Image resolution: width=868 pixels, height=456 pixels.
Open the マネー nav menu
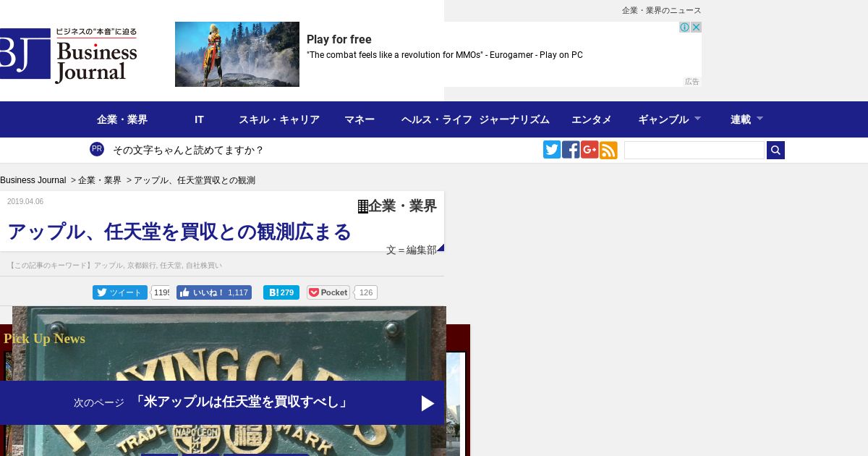pyautogui.click(x=359, y=119)
